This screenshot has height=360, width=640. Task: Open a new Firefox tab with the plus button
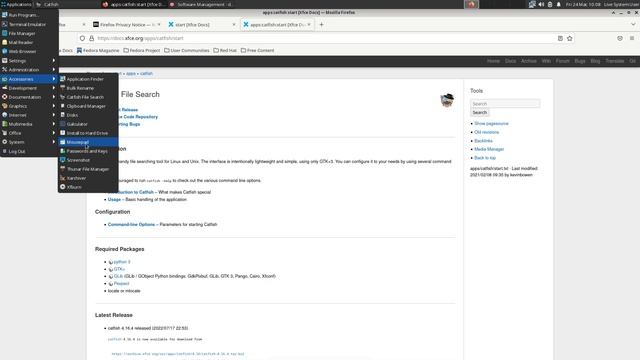322,24
